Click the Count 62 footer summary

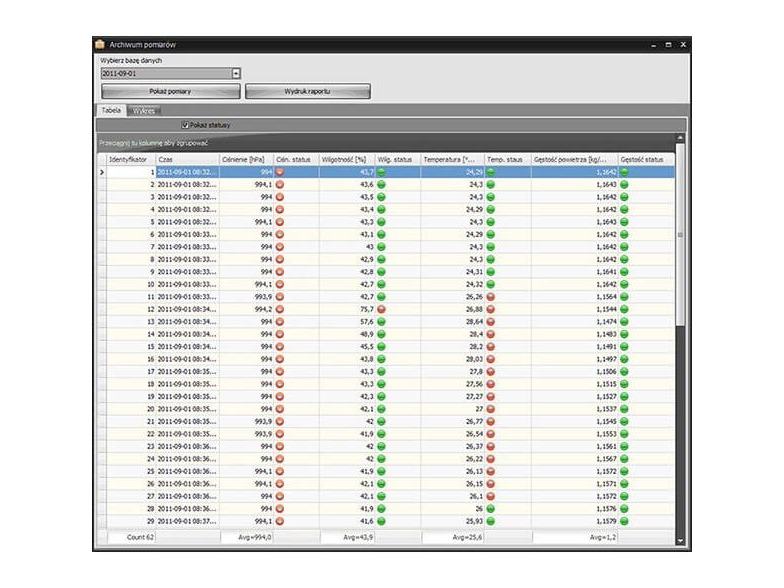[x=132, y=537]
